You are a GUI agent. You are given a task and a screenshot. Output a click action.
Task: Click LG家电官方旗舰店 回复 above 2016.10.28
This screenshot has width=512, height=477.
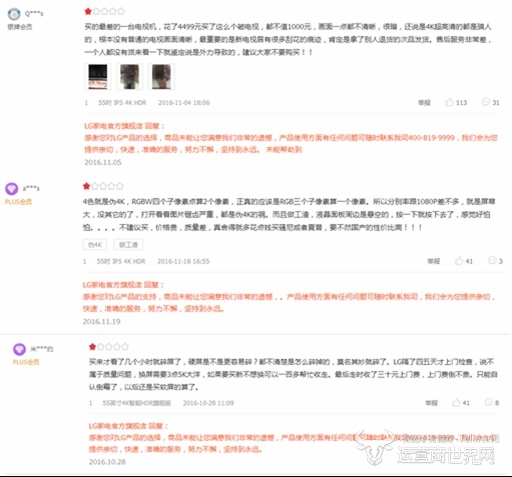[x=128, y=426]
